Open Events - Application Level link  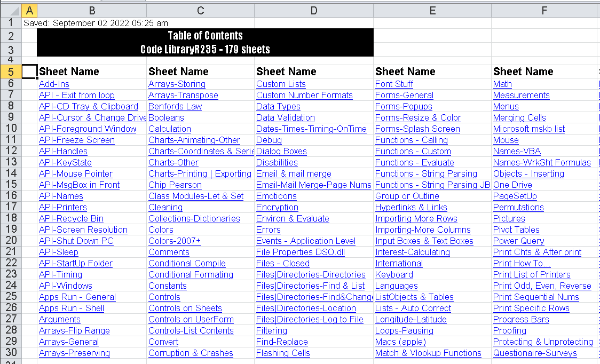pos(306,241)
